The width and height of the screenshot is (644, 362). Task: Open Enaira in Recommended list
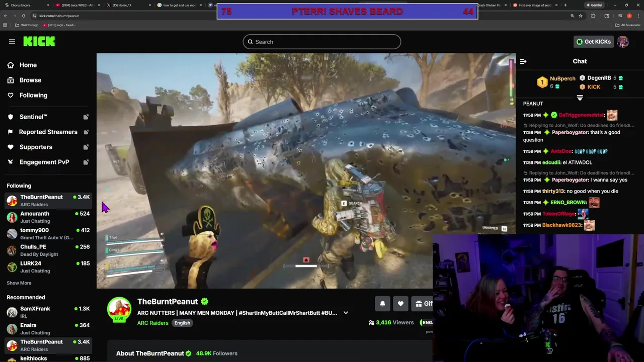pyautogui.click(x=48, y=329)
